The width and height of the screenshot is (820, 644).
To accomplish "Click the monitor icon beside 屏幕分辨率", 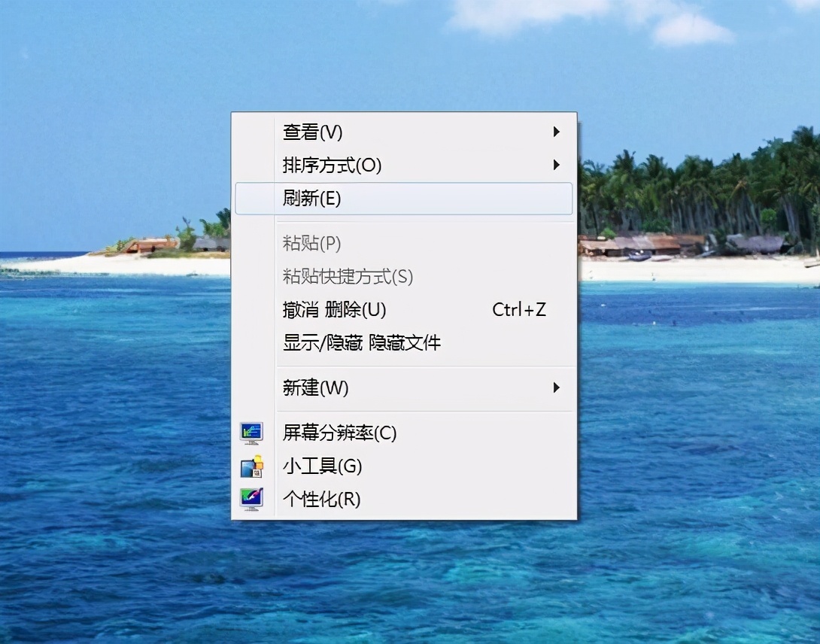I will (x=251, y=433).
